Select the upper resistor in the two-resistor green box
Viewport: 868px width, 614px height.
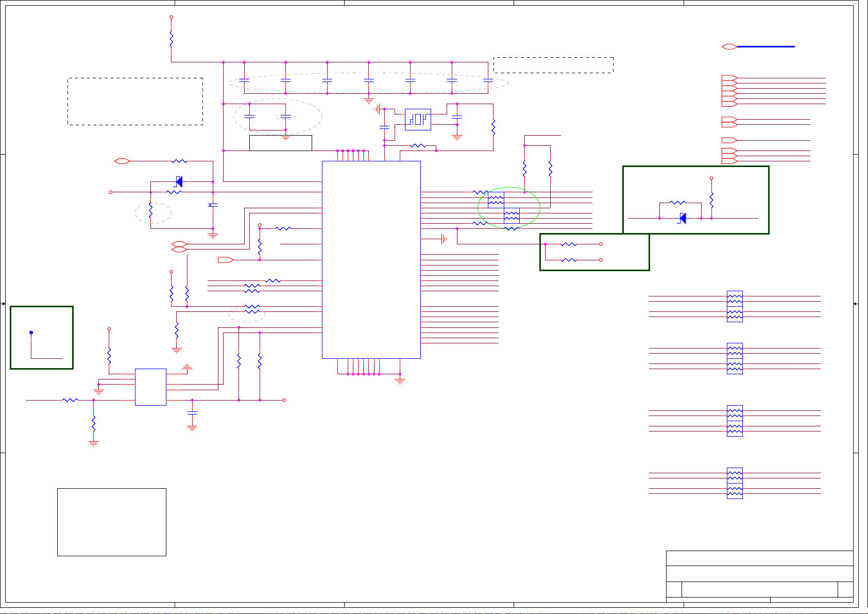[569, 244]
